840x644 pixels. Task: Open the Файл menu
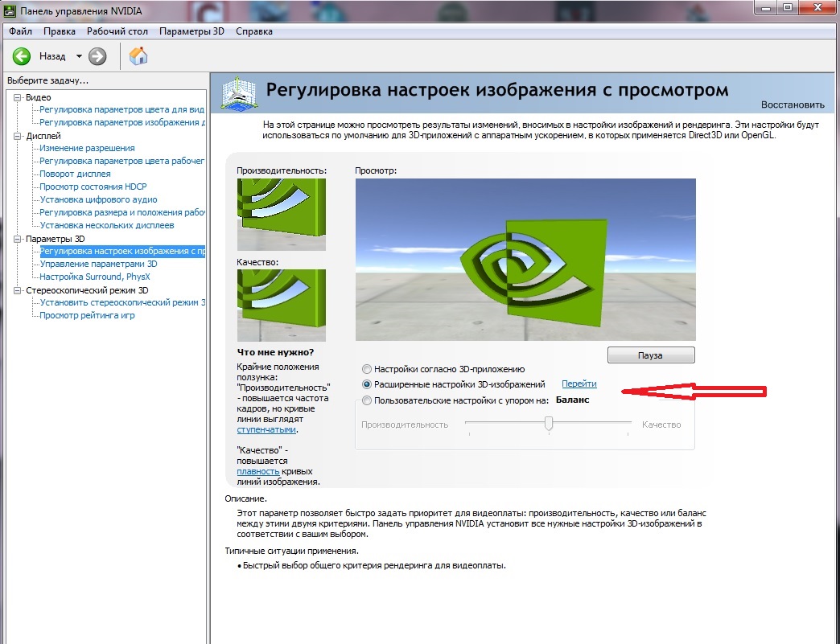[20, 31]
